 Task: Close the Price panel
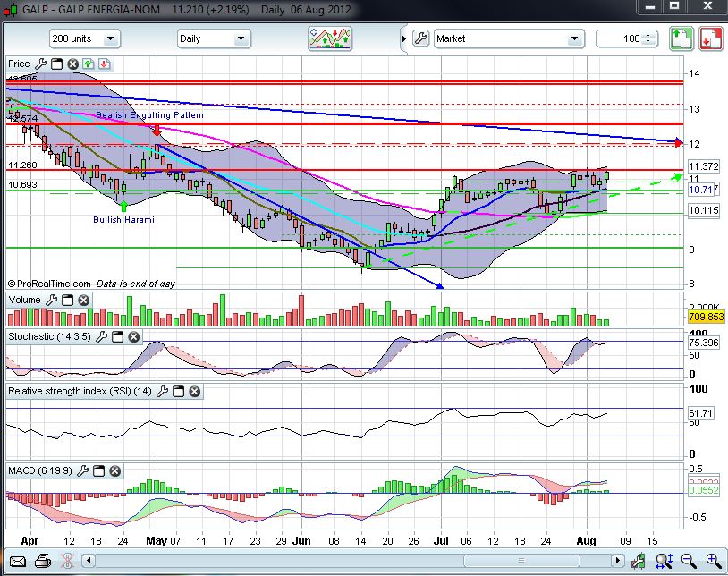coord(72,64)
